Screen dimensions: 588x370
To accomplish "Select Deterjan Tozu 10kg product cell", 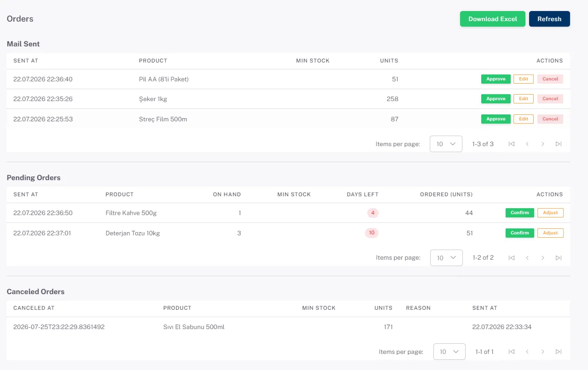I will (x=133, y=233).
